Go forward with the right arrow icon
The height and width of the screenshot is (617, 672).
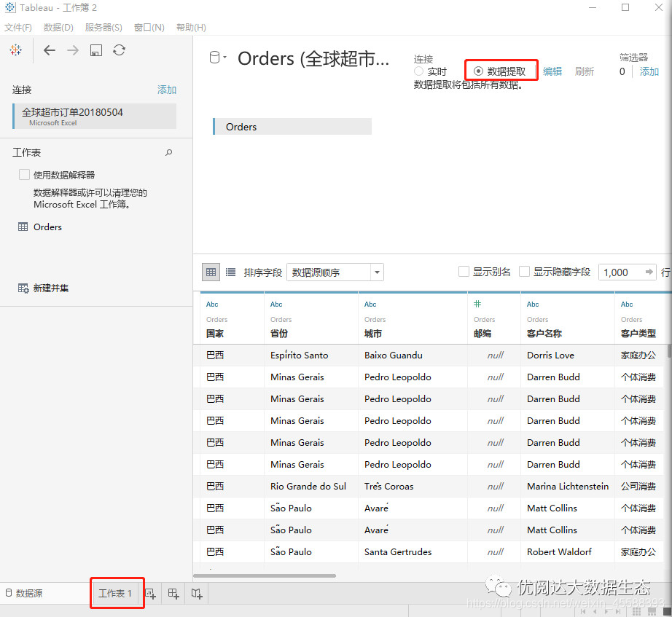tap(73, 50)
